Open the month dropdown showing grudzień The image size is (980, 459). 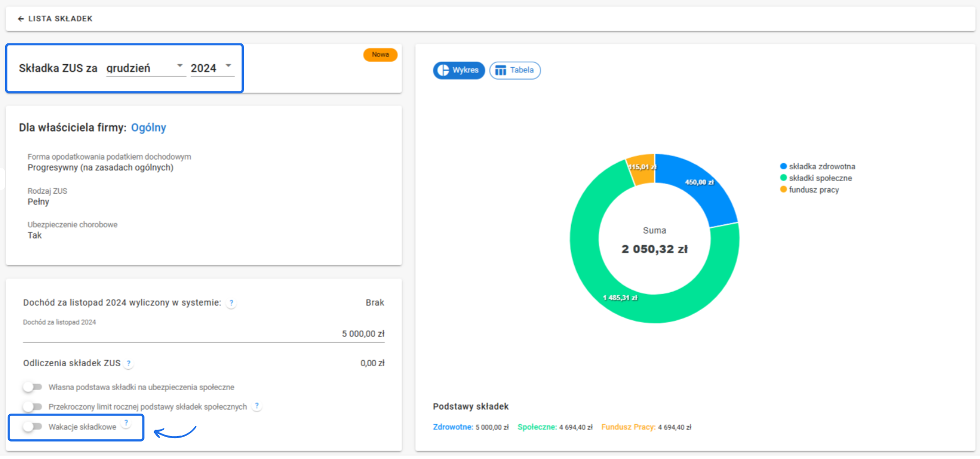coord(145,68)
